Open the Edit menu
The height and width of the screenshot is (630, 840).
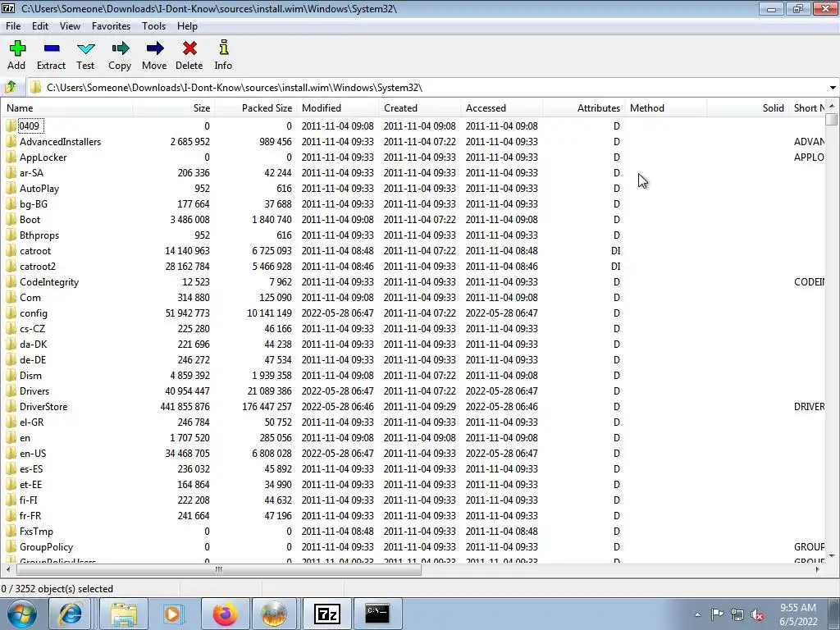point(40,25)
